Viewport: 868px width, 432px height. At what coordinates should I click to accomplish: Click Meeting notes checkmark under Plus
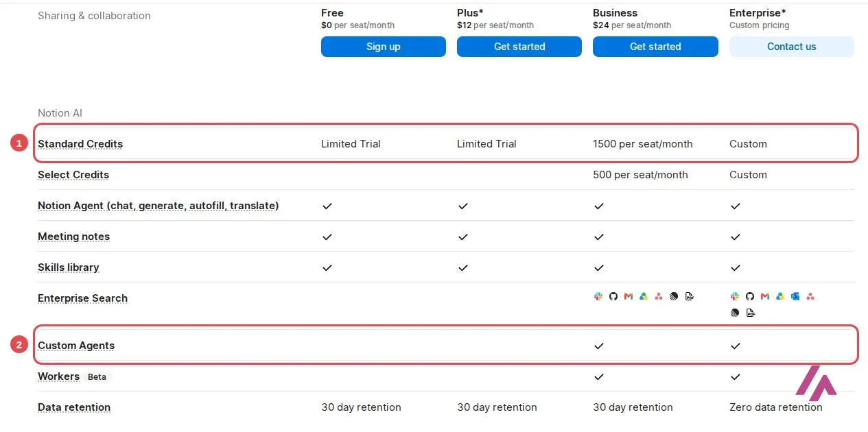(x=463, y=237)
